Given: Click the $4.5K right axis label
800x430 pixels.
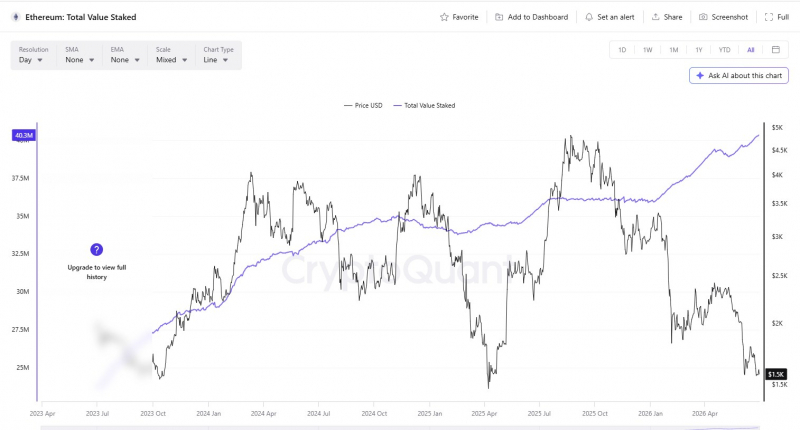Looking at the screenshot, I should coord(779,150).
